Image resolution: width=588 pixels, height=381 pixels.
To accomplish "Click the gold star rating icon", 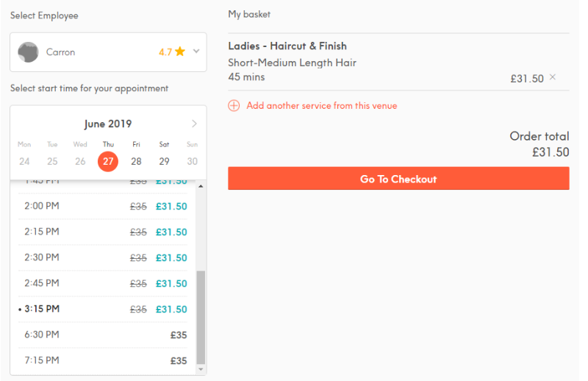I will (x=180, y=51).
